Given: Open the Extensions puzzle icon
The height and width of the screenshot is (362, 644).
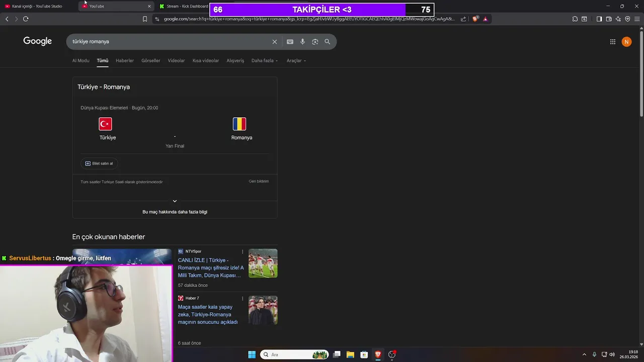Looking at the screenshot, I should click(575, 19).
